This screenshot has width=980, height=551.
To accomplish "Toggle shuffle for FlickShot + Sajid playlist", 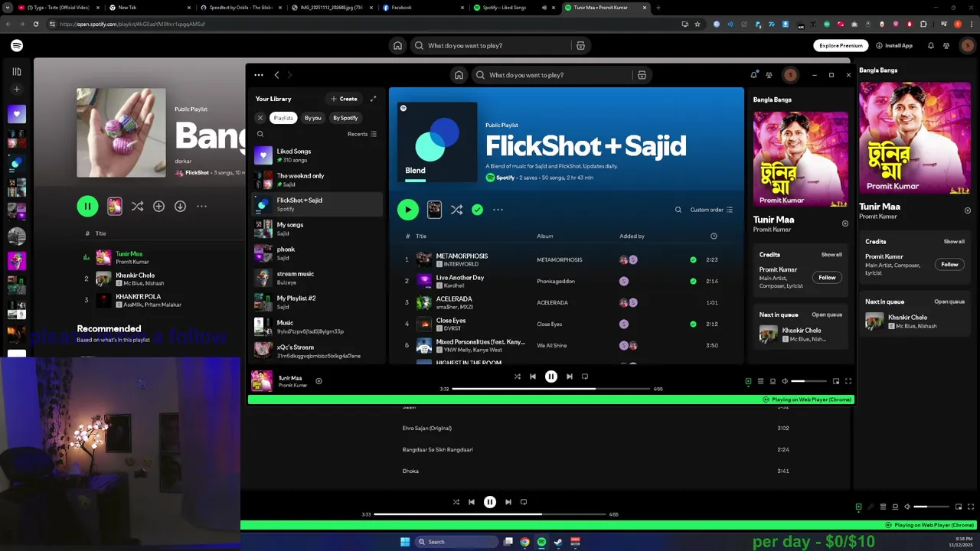I will (x=456, y=210).
